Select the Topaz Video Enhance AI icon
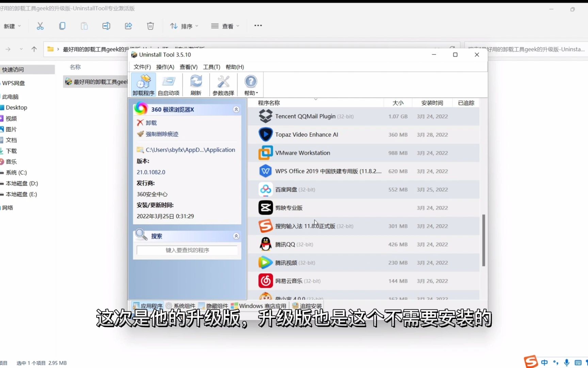 click(x=265, y=135)
